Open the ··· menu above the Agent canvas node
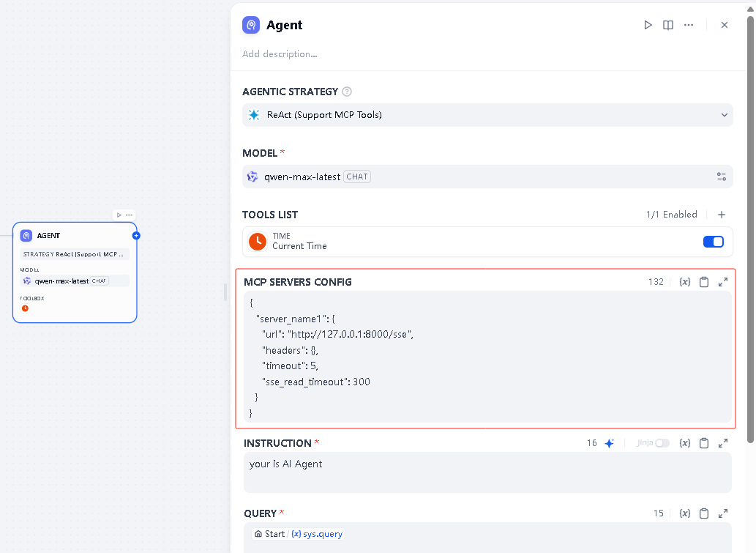756x553 pixels. [x=129, y=215]
